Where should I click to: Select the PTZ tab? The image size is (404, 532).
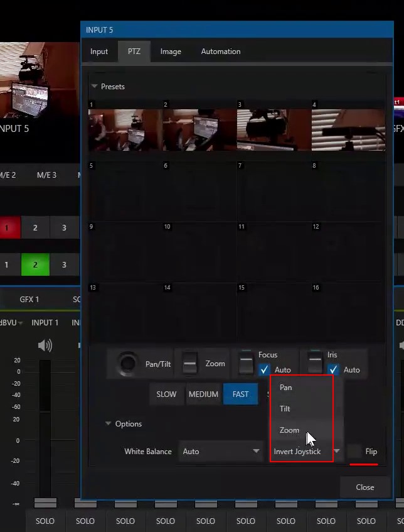click(x=134, y=52)
